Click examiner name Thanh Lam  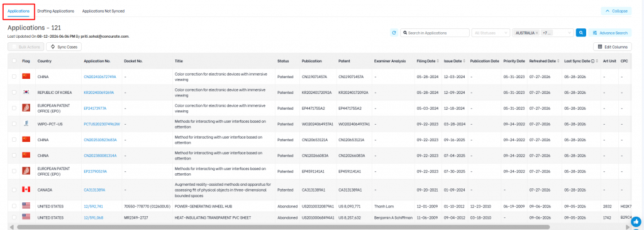(x=384, y=205)
